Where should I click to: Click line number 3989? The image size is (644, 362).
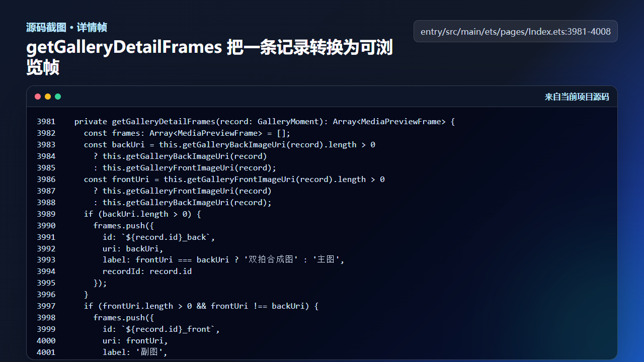(46, 214)
